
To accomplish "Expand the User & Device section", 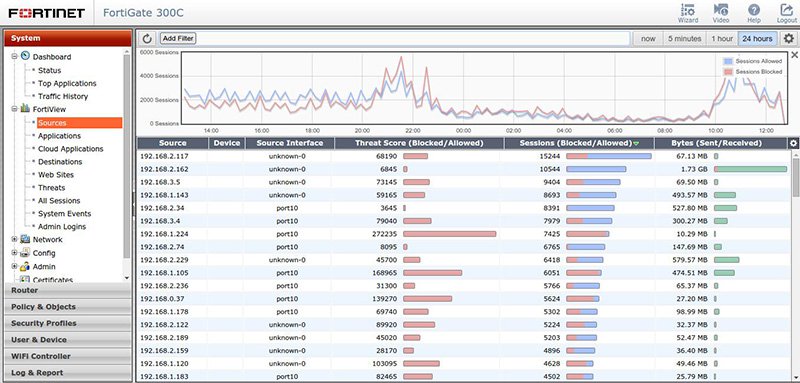I will (x=68, y=339).
